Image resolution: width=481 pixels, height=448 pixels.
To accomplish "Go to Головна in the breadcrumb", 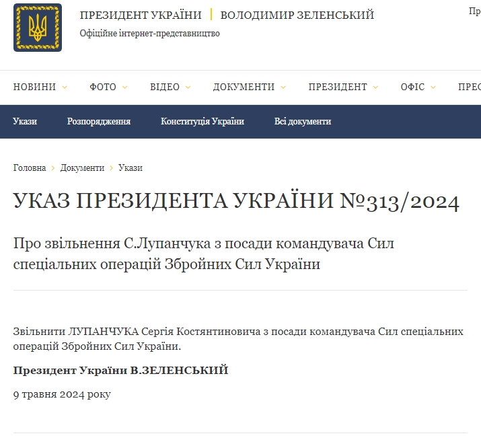I will [30, 167].
